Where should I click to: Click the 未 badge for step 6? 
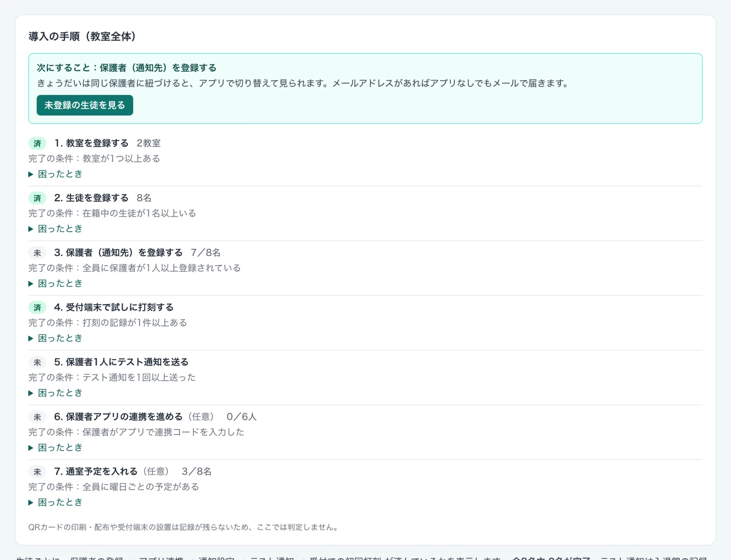tap(37, 417)
